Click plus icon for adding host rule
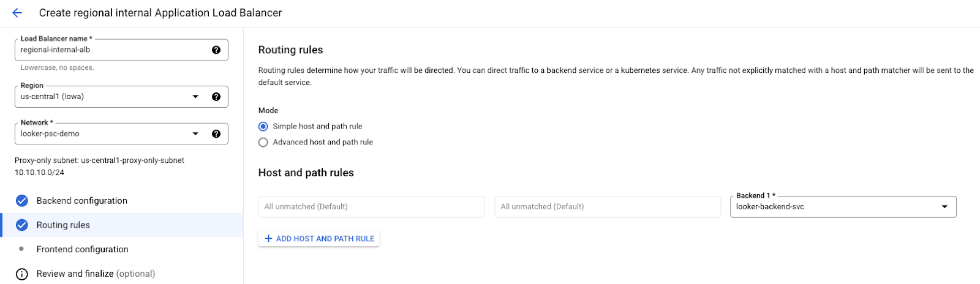This screenshot has width=980, height=284. click(268, 239)
